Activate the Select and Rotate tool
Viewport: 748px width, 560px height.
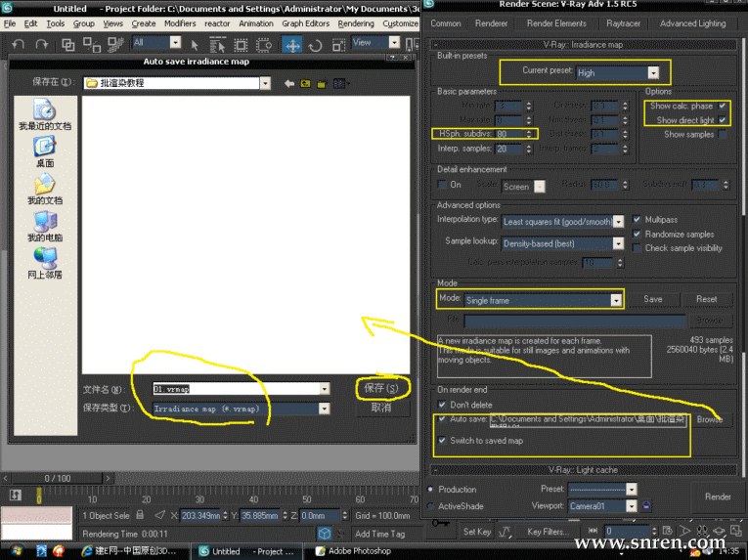tap(315, 45)
